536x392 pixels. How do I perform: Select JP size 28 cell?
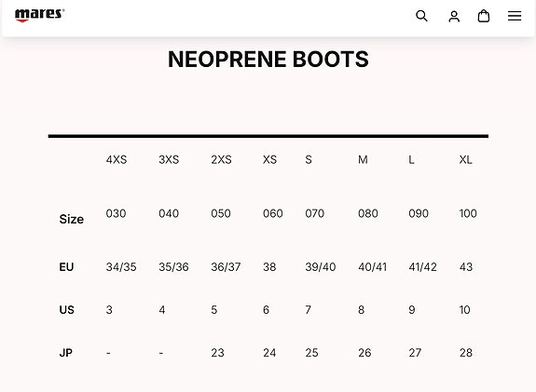point(466,353)
